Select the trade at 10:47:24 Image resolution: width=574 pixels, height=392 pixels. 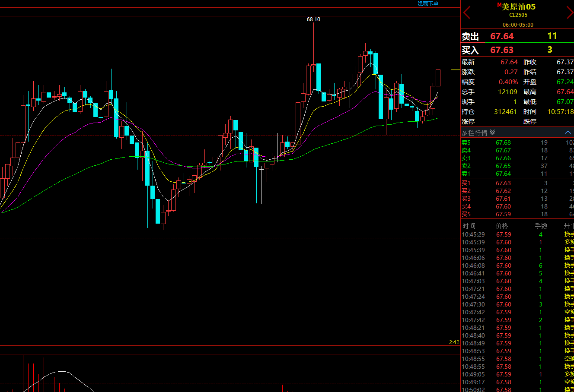pos(517,297)
